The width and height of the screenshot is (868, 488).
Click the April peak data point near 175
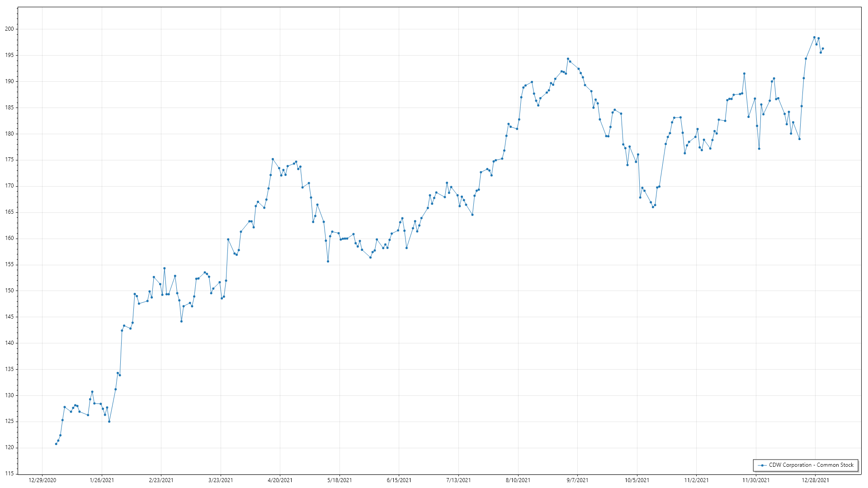click(273, 159)
